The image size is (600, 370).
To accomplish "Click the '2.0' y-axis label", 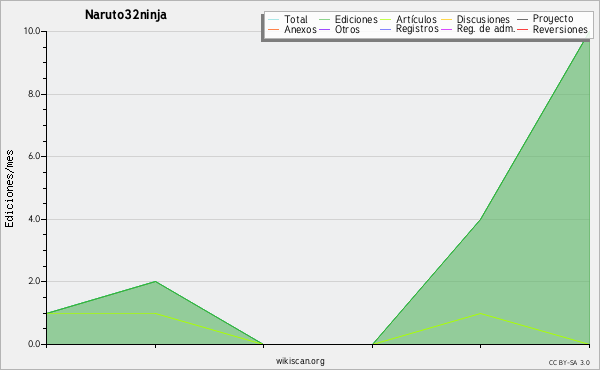I will click(34, 281).
